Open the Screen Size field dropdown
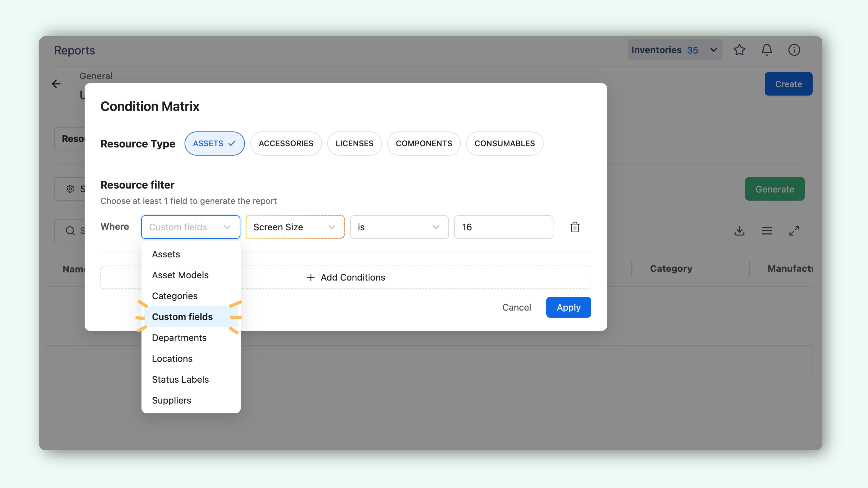868x488 pixels. tap(295, 227)
